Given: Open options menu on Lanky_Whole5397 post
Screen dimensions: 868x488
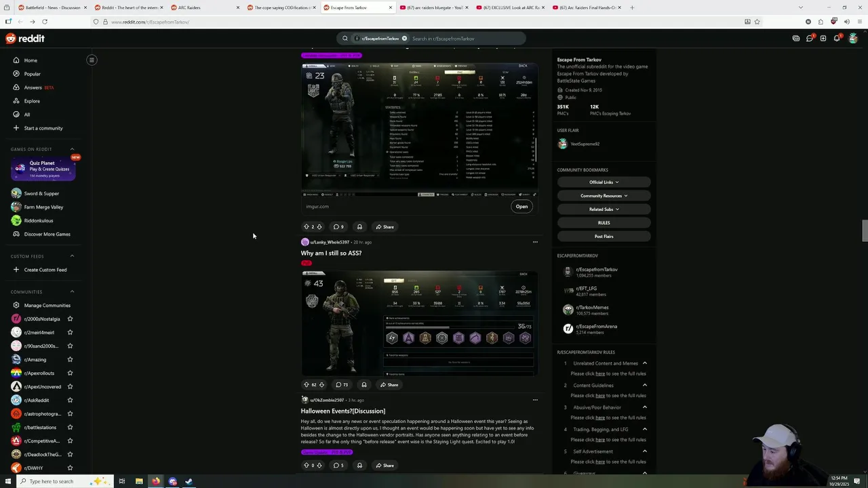Looking at the screenshot, I should [x=535, y=242].
